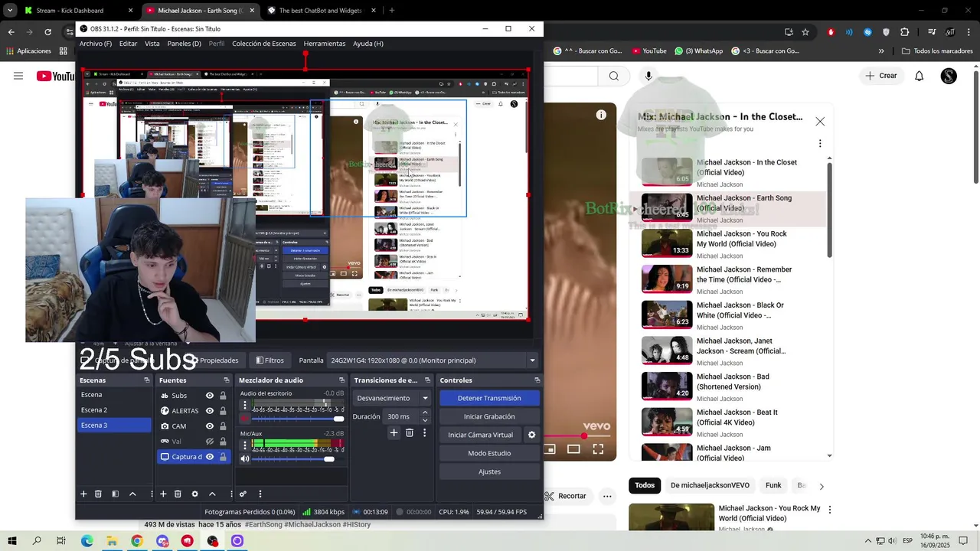The image size is (980, 551).
Task: Open playlist three-dot options menu
Action: 820,143
